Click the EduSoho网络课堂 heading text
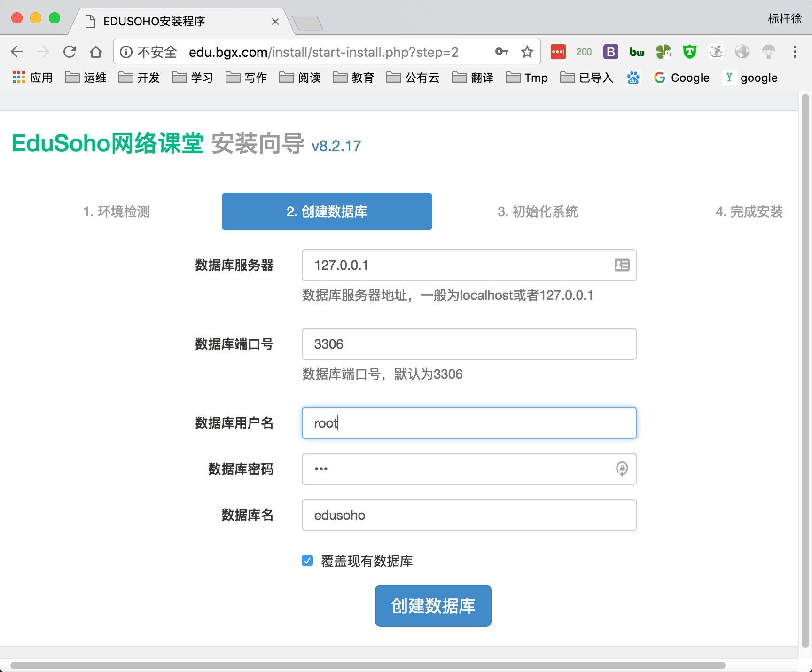Screen dimensions: 812x672 coord(108,143)
